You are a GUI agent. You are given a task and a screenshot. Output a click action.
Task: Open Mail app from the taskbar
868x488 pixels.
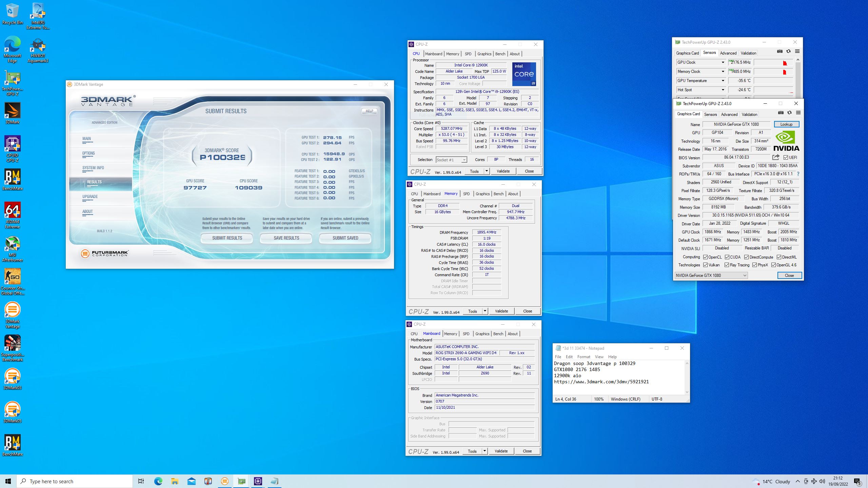[x=191, y=481]
